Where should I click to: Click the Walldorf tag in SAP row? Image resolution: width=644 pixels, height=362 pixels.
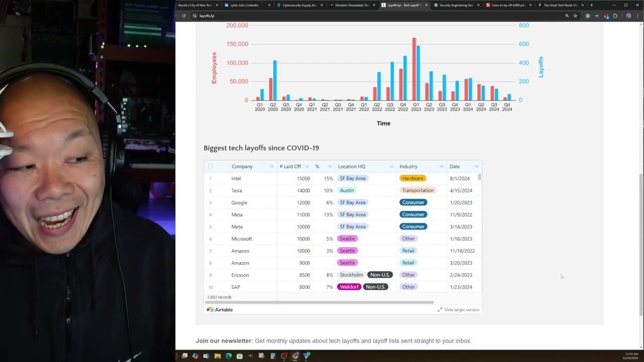[x=349, y=287]
